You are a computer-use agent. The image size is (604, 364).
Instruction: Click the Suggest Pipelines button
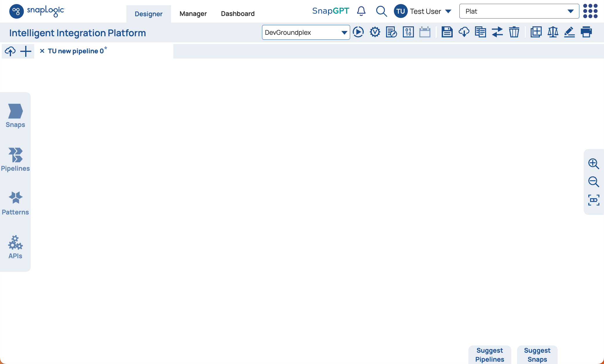pyautogui.click(x=490, y=355)
